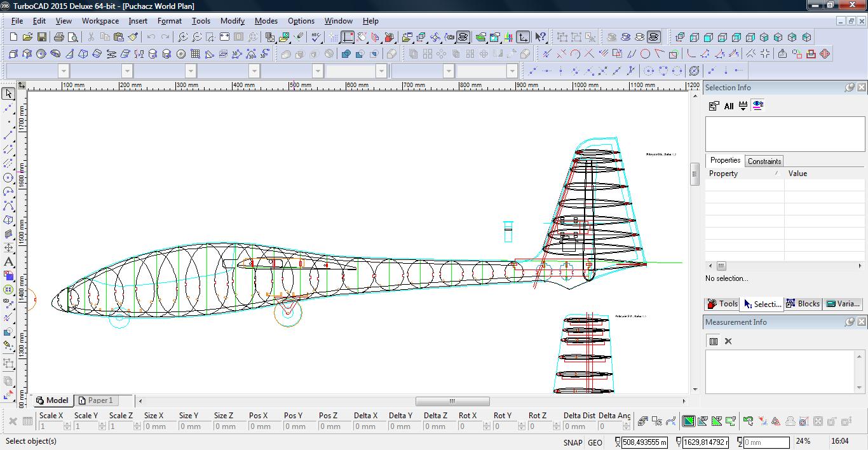Choose the Circle tool in the left toolbar
This screenshot has width=868, height=450.
(8, 178)
